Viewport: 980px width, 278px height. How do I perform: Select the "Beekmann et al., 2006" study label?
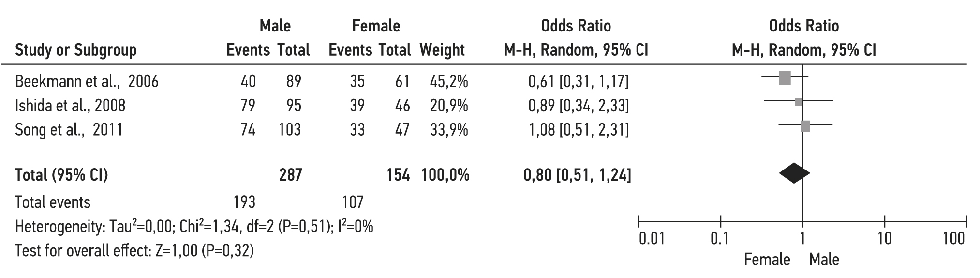tap(87, 81)
